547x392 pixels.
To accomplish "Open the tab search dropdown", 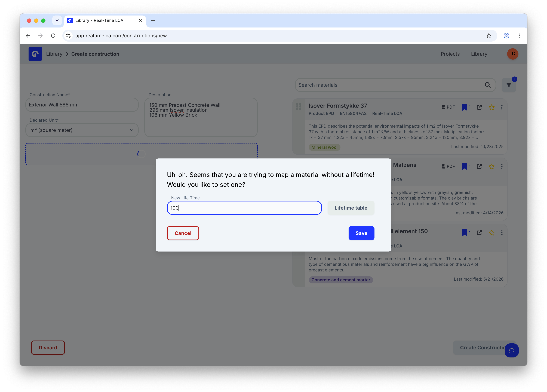I will point(57,20).
